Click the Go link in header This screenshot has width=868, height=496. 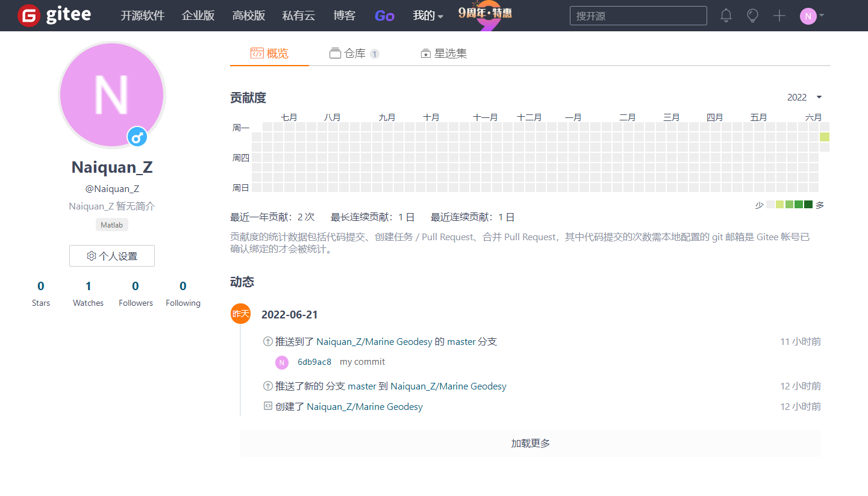click(x=384, y=16)
